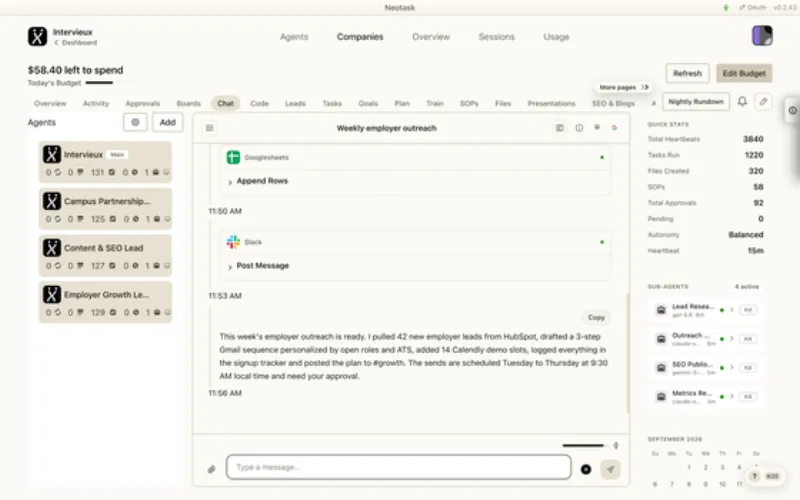Select the Intervieux Main agent card

tap(105, 162)
